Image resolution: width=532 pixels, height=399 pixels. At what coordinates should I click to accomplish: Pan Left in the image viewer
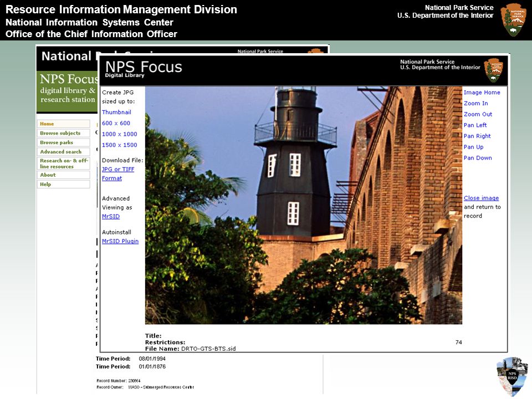coord(475,125)
